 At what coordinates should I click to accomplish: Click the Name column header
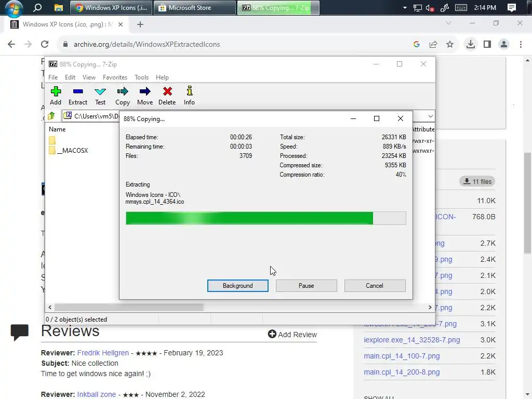57,129
